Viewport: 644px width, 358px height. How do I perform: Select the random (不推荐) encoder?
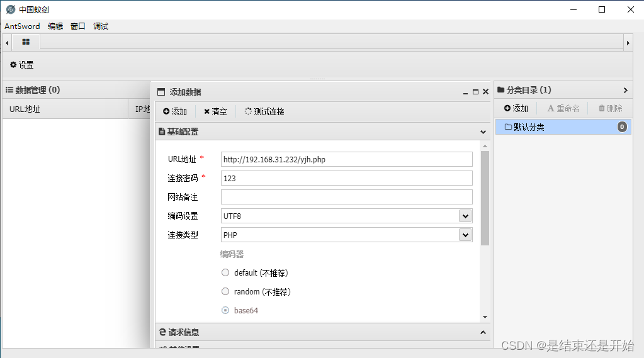[x=225, y=291]
